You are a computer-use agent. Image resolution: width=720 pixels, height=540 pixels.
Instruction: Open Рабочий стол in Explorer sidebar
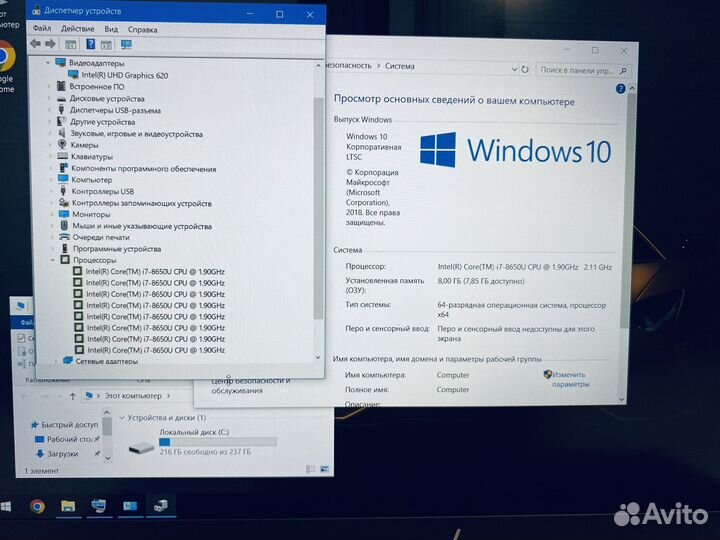pyautogui.click(x=64, y=439)
